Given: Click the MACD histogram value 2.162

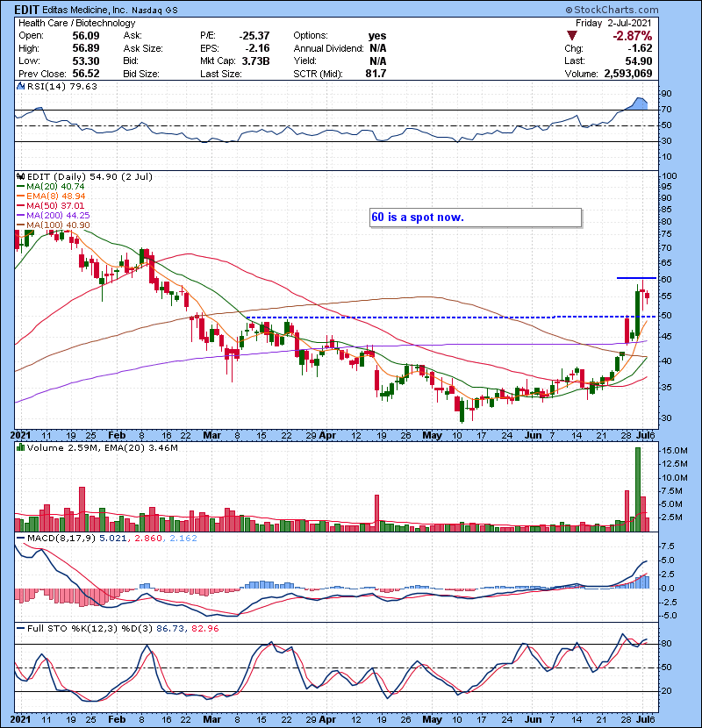Looking at the screenshot, I should coord(183,539).
